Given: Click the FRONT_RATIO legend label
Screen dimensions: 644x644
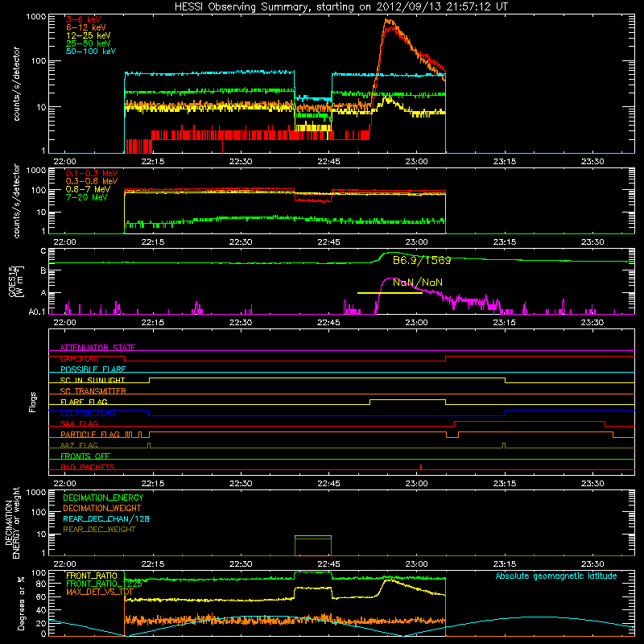Looking at the screenshot, I should pos(92,576).
